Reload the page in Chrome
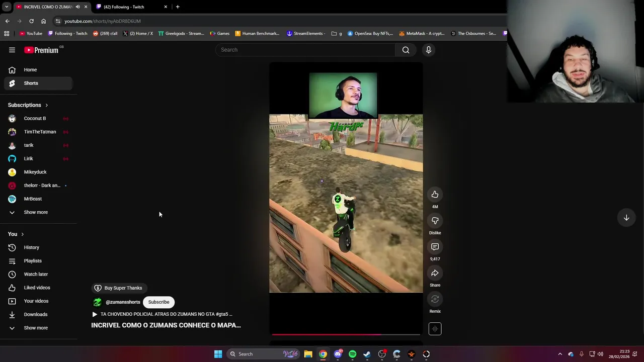The width and height of the screenshot is (644, 362). [31, 21]
